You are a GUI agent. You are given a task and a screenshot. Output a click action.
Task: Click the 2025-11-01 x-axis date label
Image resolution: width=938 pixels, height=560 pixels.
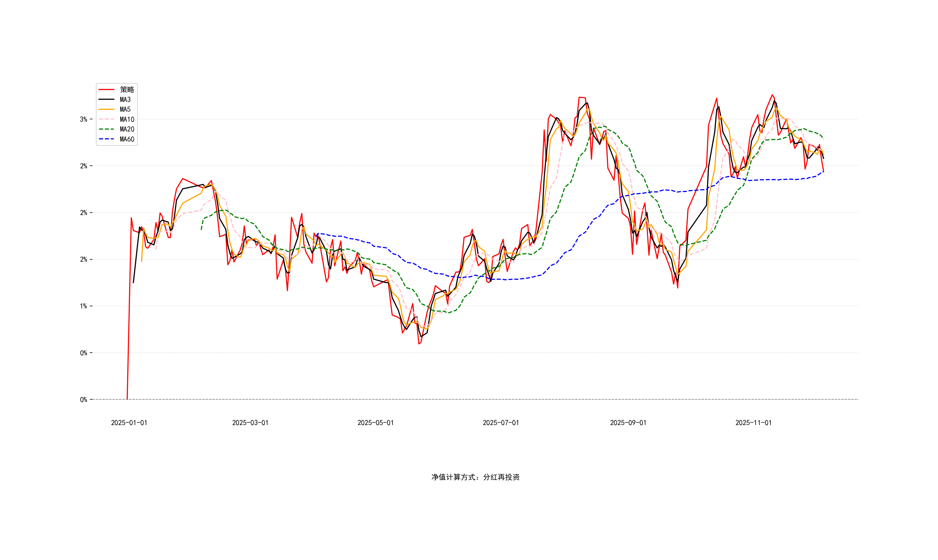click(753, 423)
